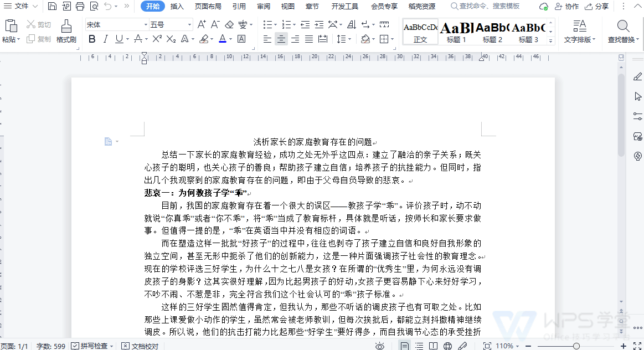Image resolution: width=644 pixels, height=350 pixels.
Task: Toggle eye protection mode icon in status bar
Action: coord(380,346)
